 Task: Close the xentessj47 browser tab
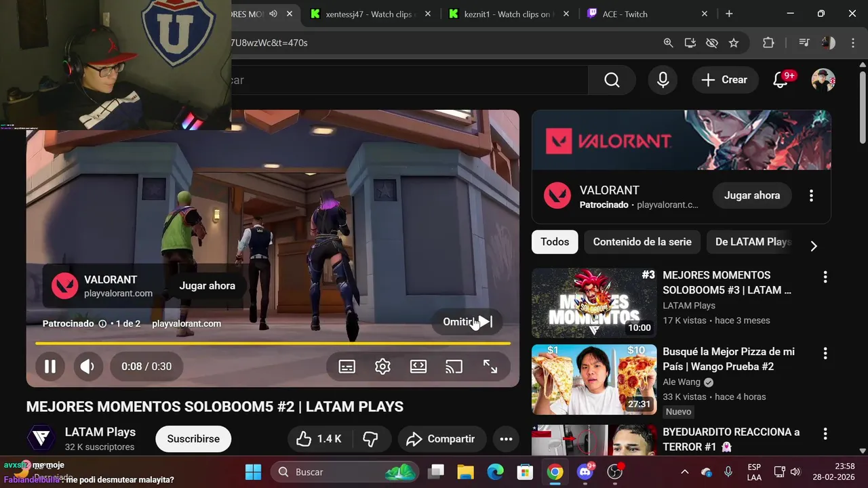point(428,14)
